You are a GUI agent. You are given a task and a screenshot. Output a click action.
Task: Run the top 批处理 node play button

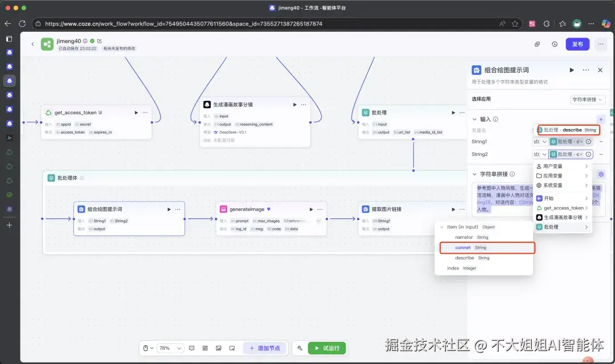(x=453, y=113)
